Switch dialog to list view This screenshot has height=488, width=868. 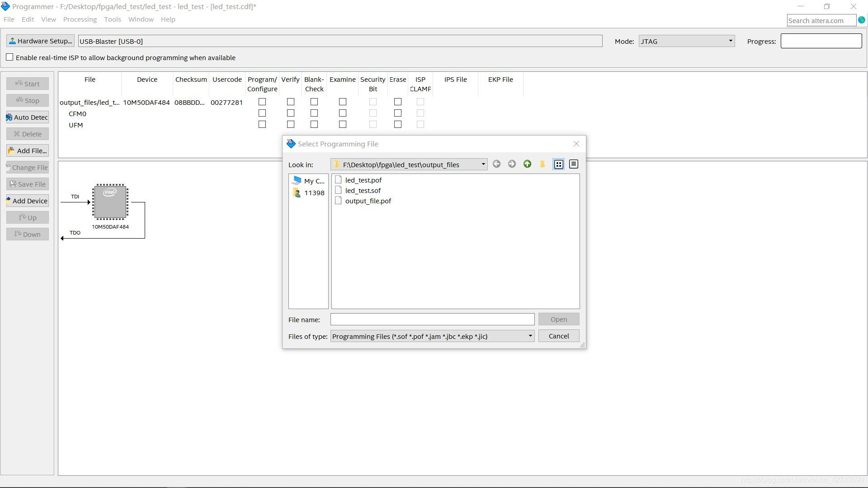click(x=559, y=164)
